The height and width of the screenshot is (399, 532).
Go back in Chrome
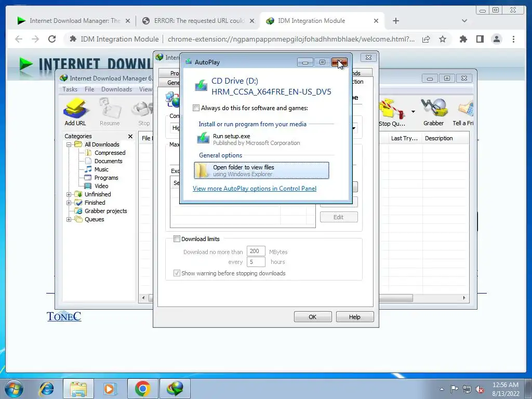19,39
